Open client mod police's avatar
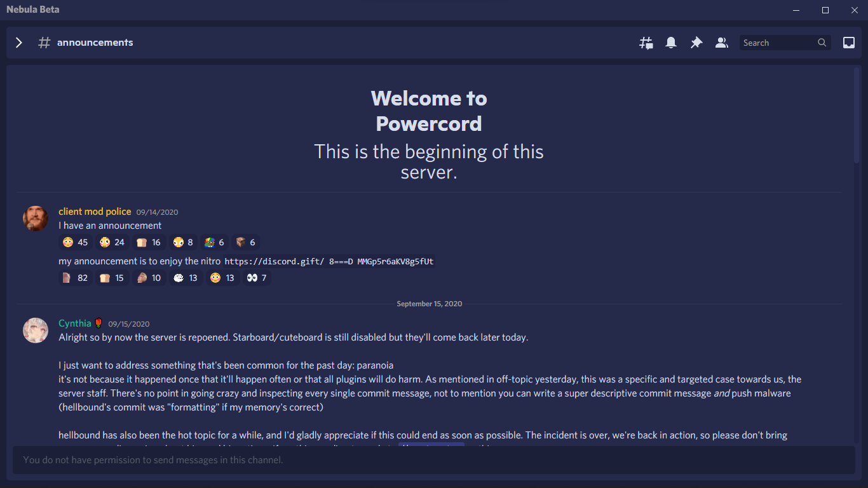Image resolution: width=868 pixels, height=488 pixels. tap(36, 218)
